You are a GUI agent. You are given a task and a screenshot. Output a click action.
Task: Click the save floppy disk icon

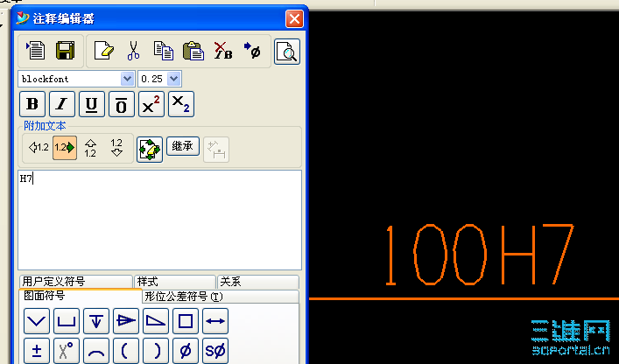coord(65,51)
